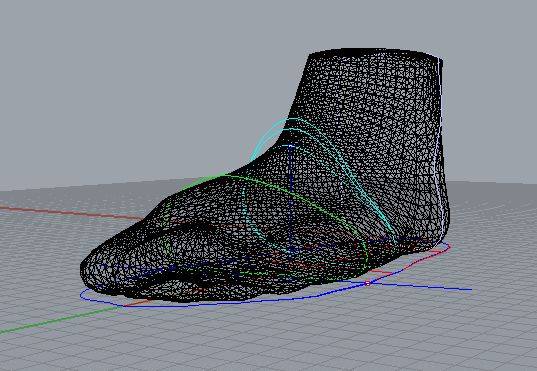Click the top rim of the ankle mesh
Screen dimensions: 537x371
tap(373, 52)
